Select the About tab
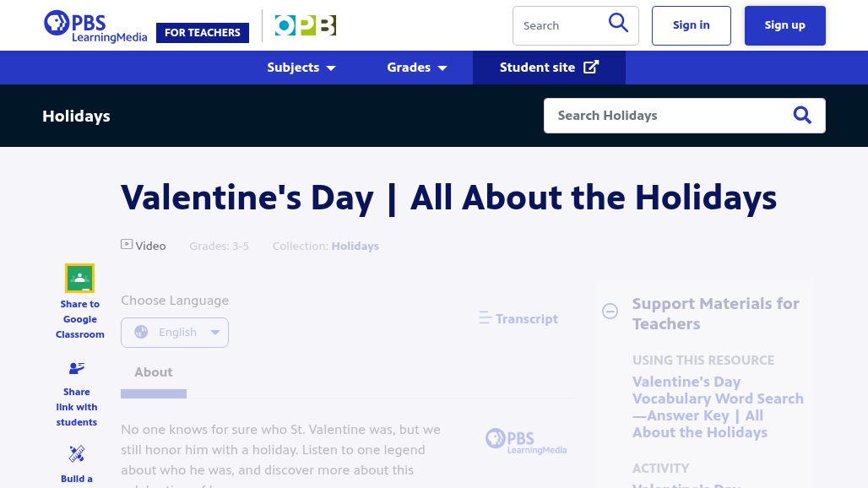 click(x=154, y=372)
